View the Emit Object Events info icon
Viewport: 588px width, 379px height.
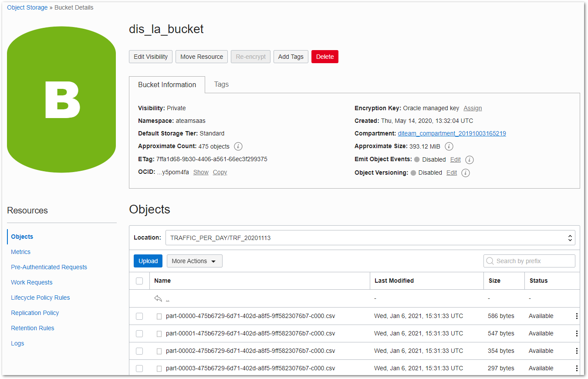pos(469,159)
